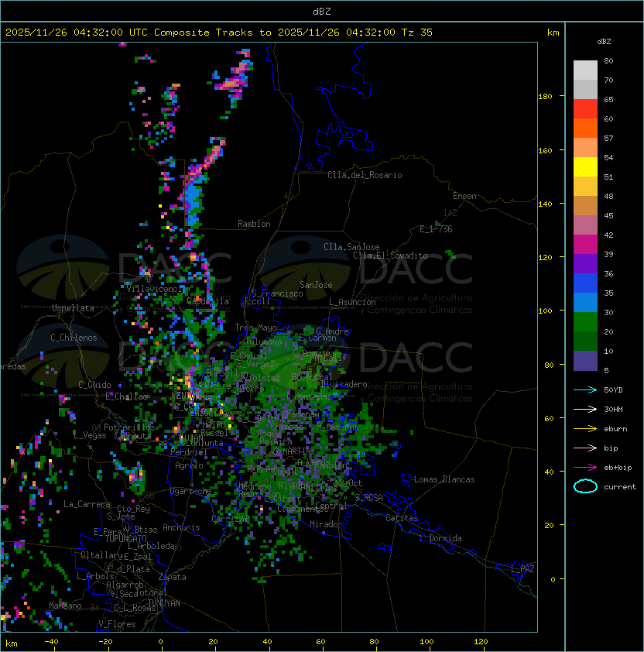The image size is (644, 652).
Task: Click the 'C_Chilenos' map label
Action: [x=74, y=338]
